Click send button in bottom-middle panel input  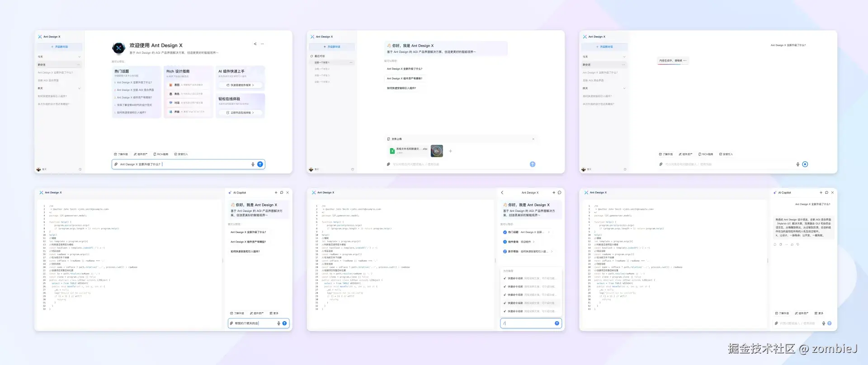[557, 323]
